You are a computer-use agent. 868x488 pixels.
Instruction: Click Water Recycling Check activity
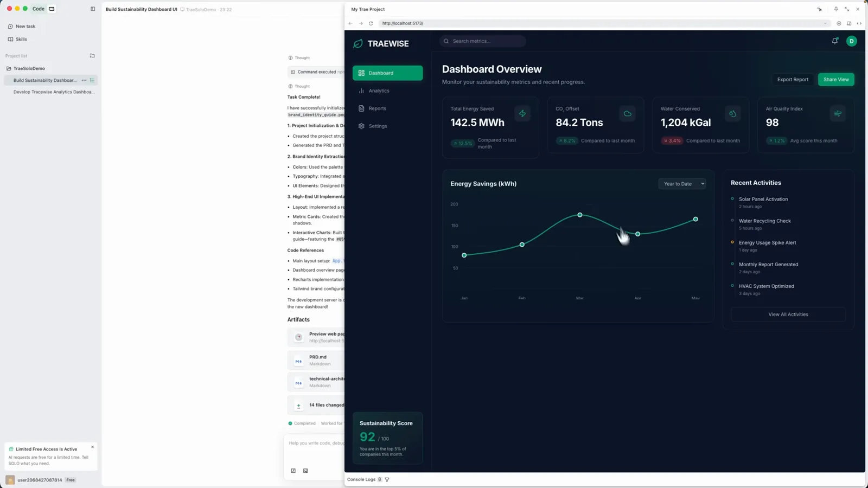pyautogui.click(x=764, y=221)
